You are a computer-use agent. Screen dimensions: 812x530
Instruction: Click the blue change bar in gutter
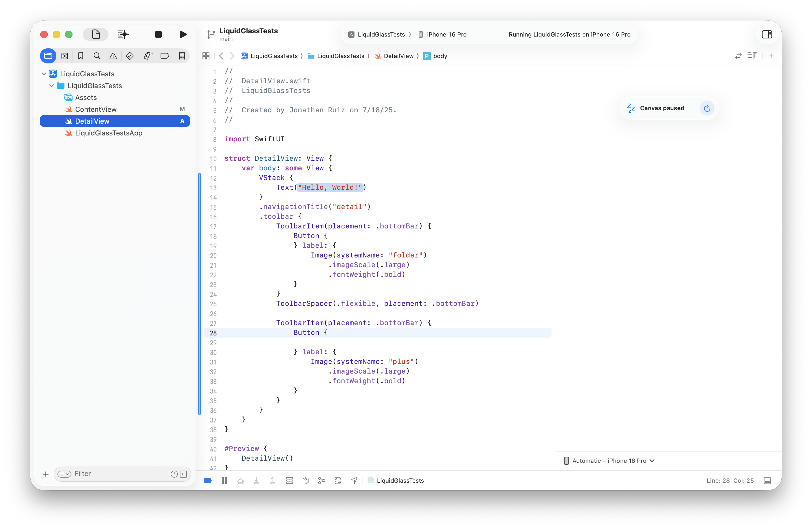200,294
